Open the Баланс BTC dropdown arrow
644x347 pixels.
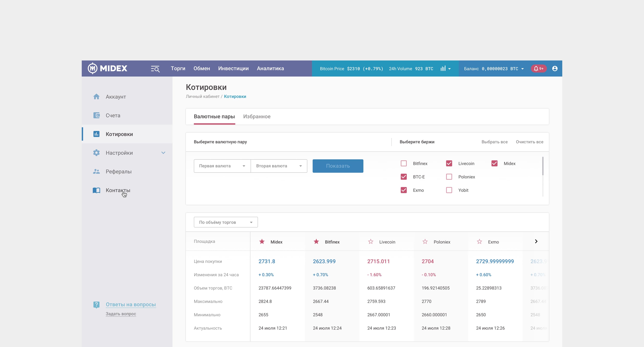point(522,69)
